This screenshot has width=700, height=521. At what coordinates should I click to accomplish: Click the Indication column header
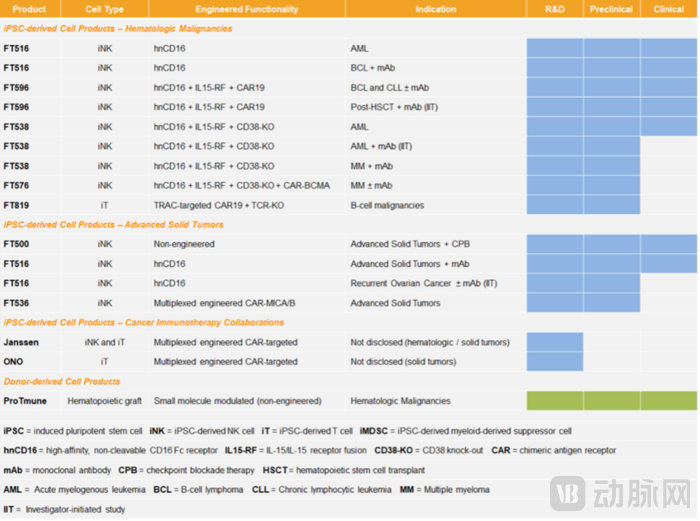click(436, 9)
